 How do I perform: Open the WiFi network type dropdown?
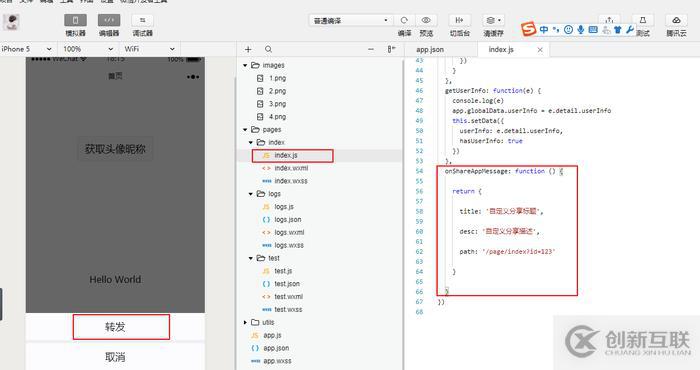click(150, 49)
